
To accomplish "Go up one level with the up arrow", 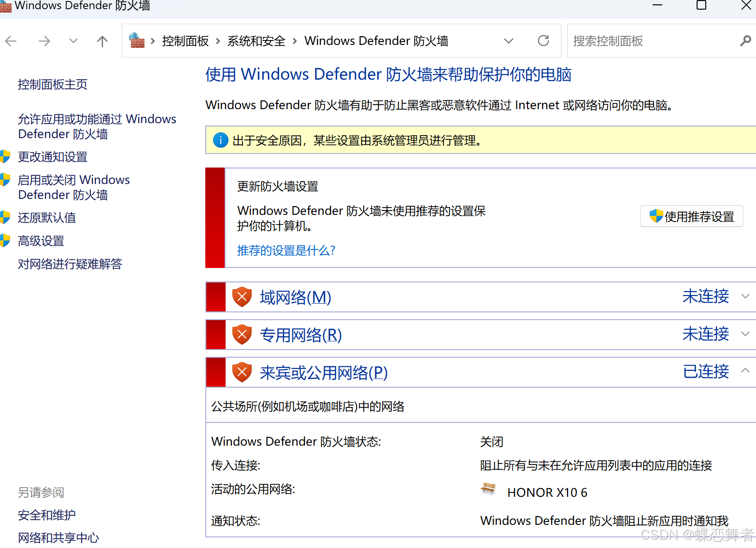I will tap(102, 41).
